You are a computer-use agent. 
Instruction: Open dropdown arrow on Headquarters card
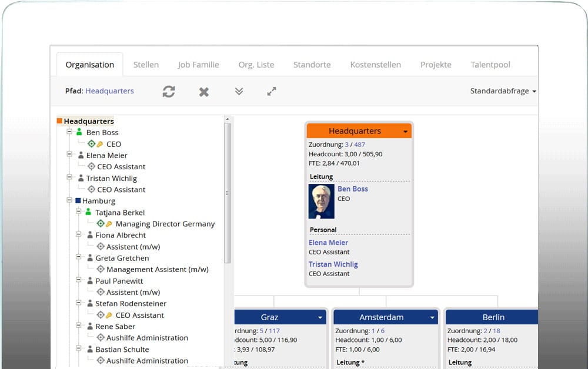(405, 132)
